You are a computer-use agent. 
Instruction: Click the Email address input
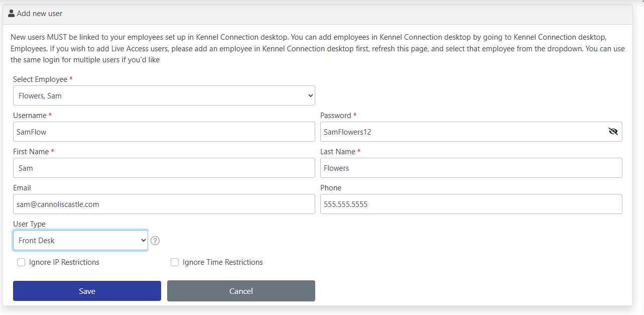[164, 204]
